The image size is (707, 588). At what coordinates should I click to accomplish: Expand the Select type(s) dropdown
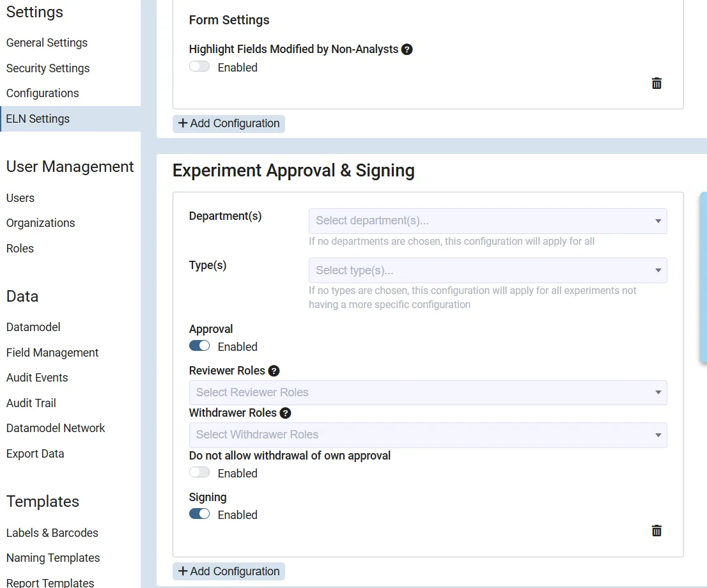pos(487,270)
